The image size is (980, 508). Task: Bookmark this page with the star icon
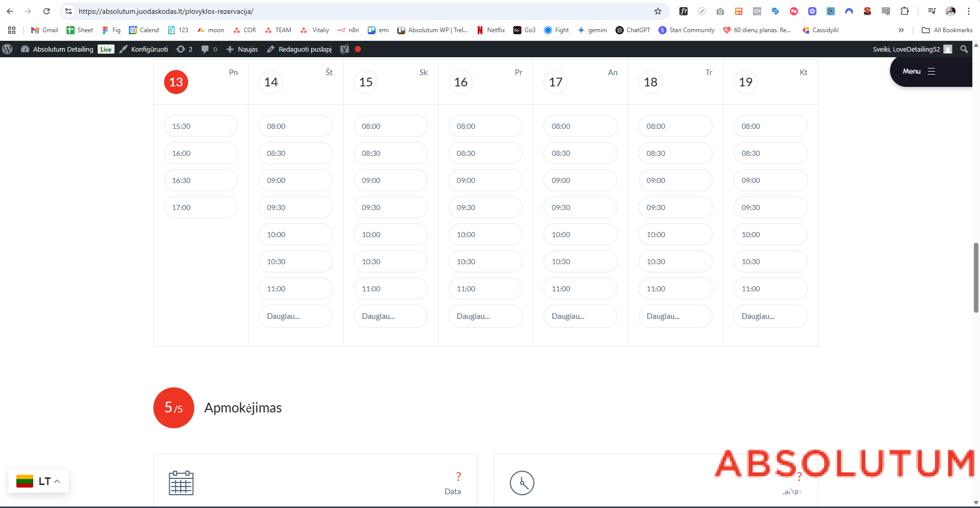[658, 11]
